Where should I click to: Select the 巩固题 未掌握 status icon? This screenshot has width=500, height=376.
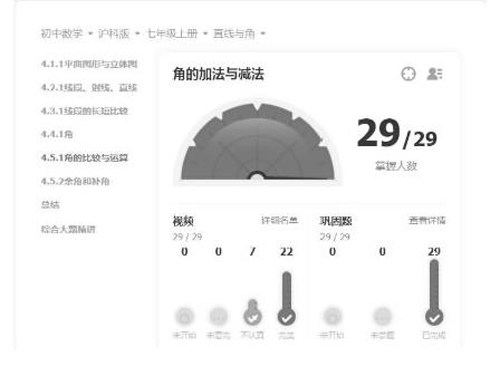(382, 316)
